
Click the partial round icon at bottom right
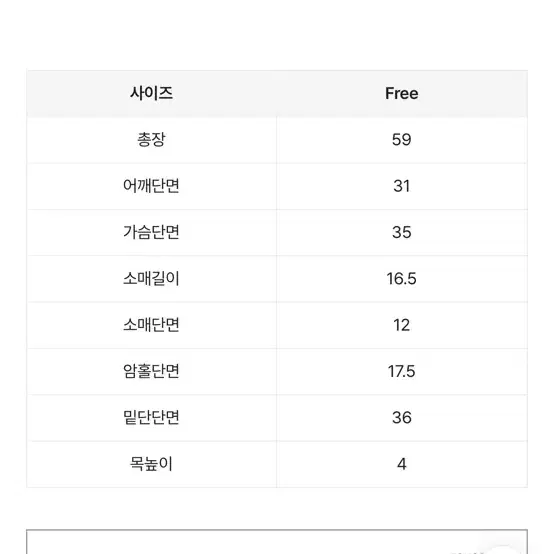click(502, 549)
